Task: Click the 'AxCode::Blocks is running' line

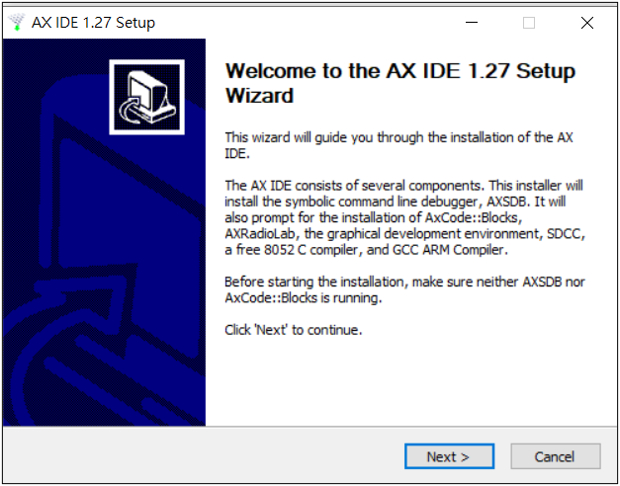Action: tap(303, 298)
